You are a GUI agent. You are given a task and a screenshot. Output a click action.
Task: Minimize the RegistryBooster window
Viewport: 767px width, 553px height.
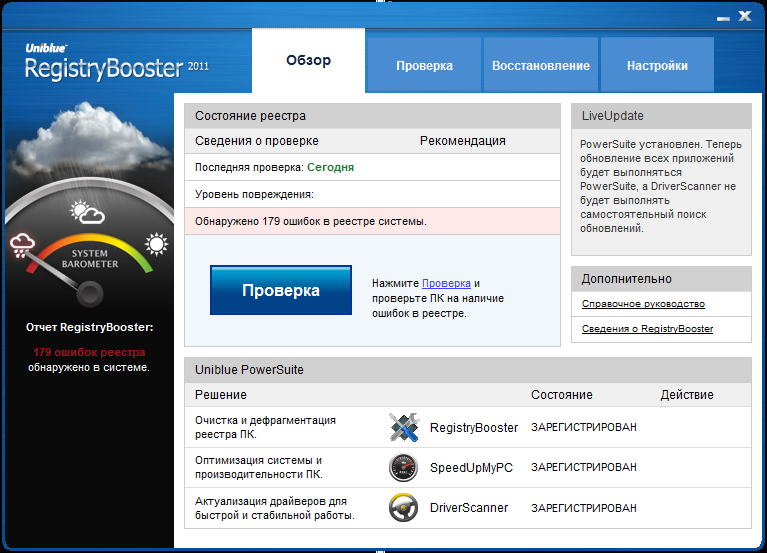tap(724, 18)
